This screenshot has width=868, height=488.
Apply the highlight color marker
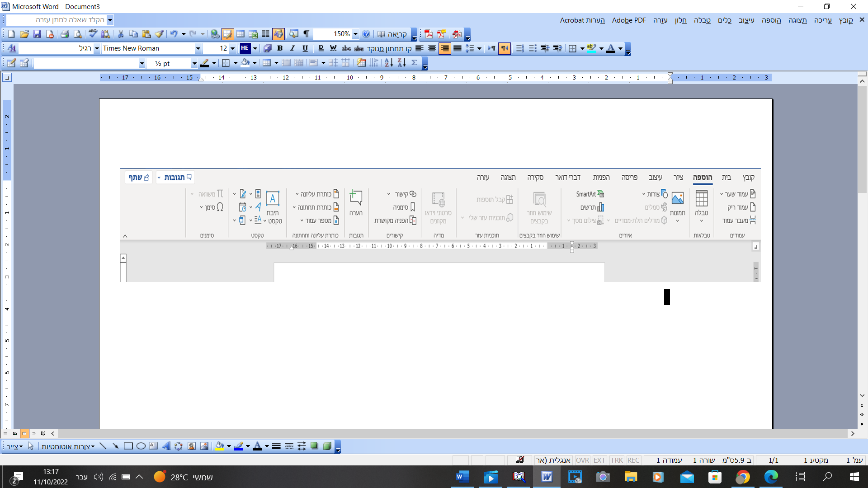point(592,48)
